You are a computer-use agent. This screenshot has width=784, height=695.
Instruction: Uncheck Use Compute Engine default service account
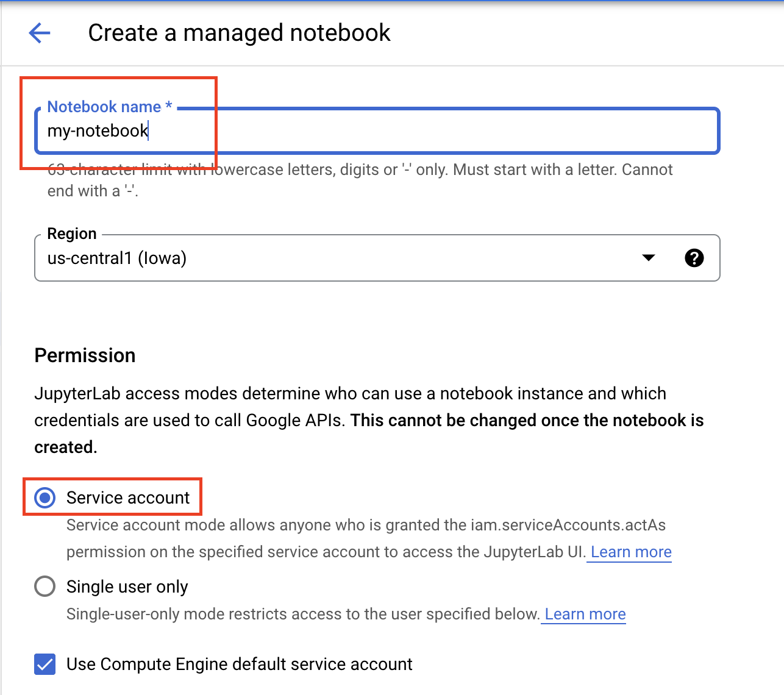tap(45, 664)
